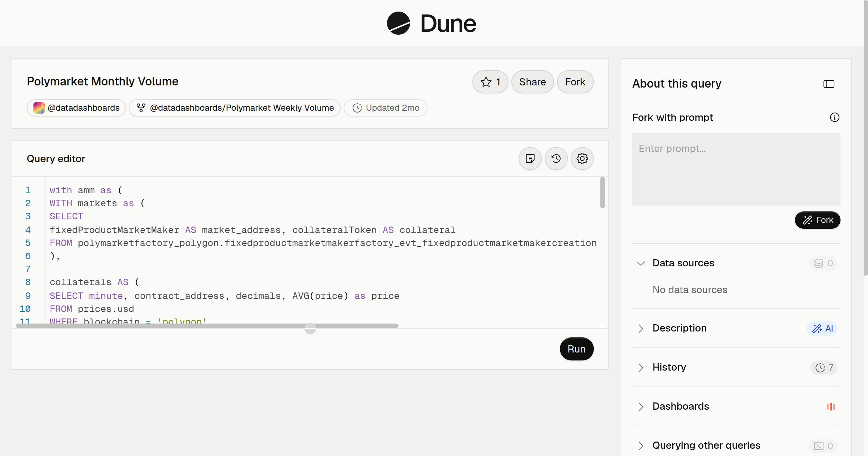
Task: Open the query notes icon in editor toolbar
Action: pos(530,159)
